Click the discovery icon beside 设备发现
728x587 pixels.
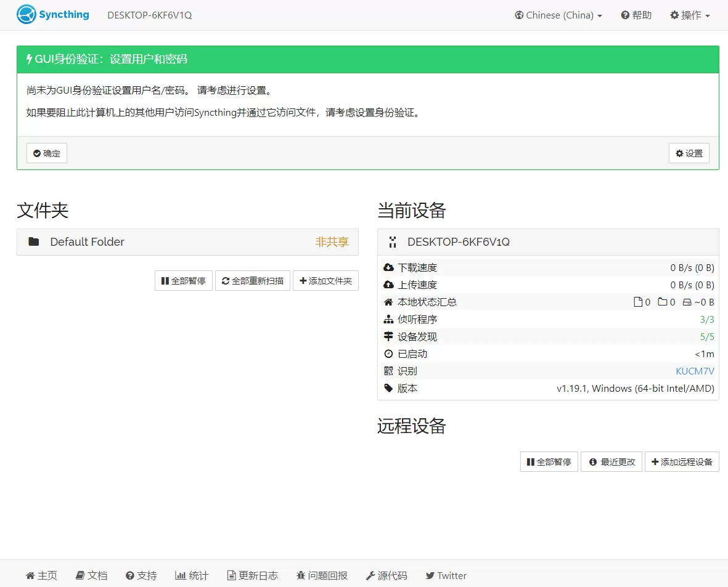click(x=388, y=336)
